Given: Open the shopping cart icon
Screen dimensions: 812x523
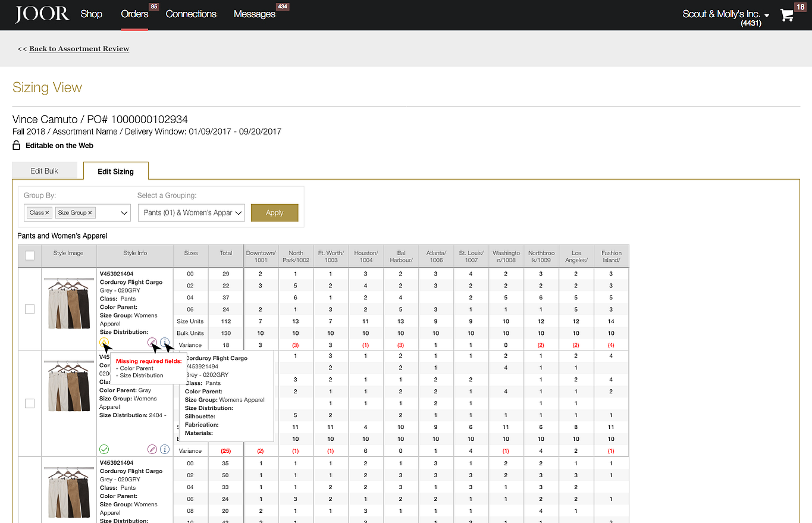Looking at the screenshot, I should point(787,15).
